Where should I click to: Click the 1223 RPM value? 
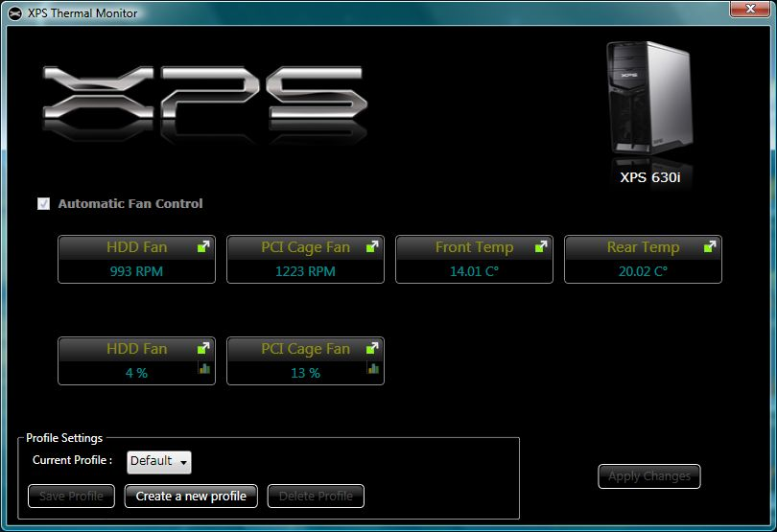pyautogui.click(x=305, y=271)
